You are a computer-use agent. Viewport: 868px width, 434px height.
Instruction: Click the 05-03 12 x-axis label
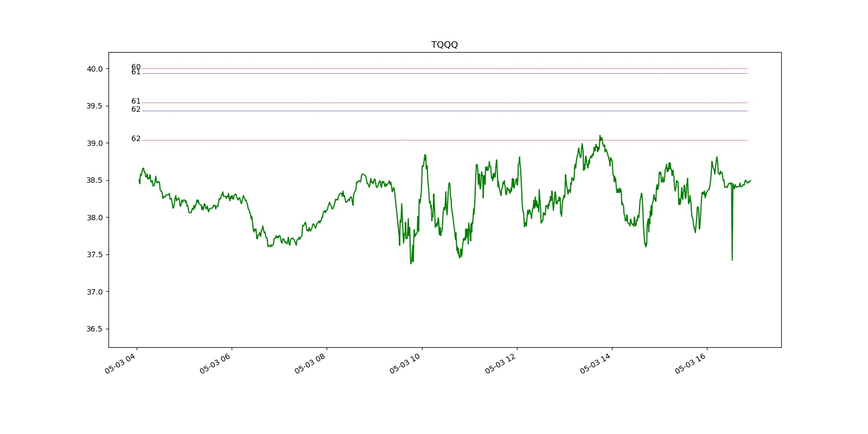500,363
